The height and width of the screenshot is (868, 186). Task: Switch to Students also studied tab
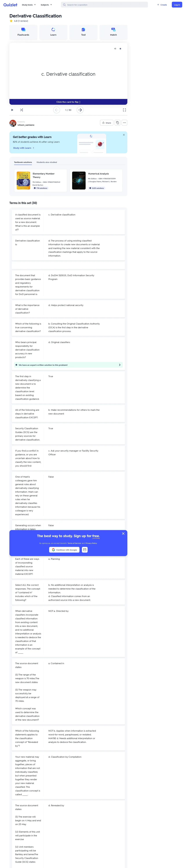click(47, 162)
